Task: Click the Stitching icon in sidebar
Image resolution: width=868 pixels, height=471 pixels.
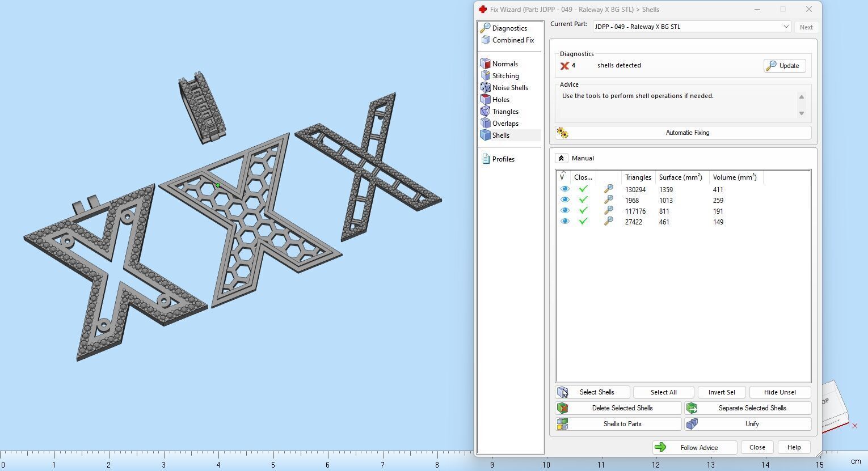Action: click(x=485, y=76)
